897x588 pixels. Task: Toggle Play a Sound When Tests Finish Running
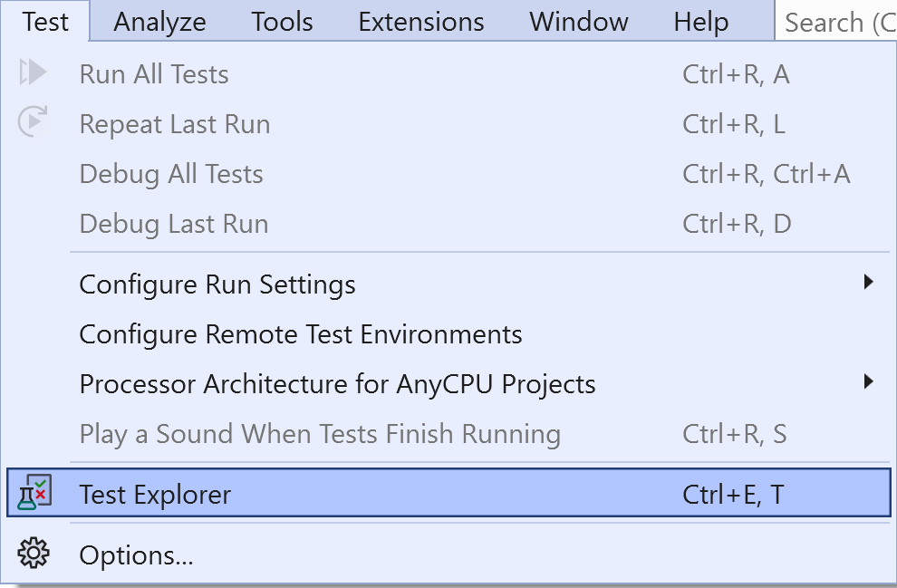pyautogui.click(x=320, y=434)
